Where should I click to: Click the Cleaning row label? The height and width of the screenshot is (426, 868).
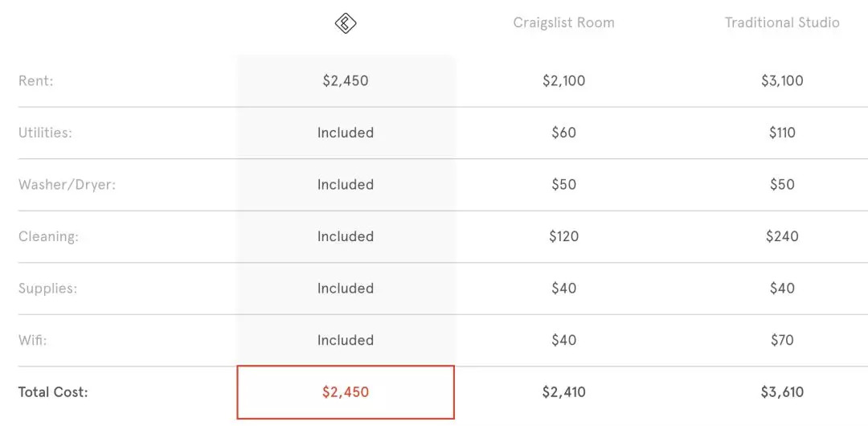pos(48,236)
